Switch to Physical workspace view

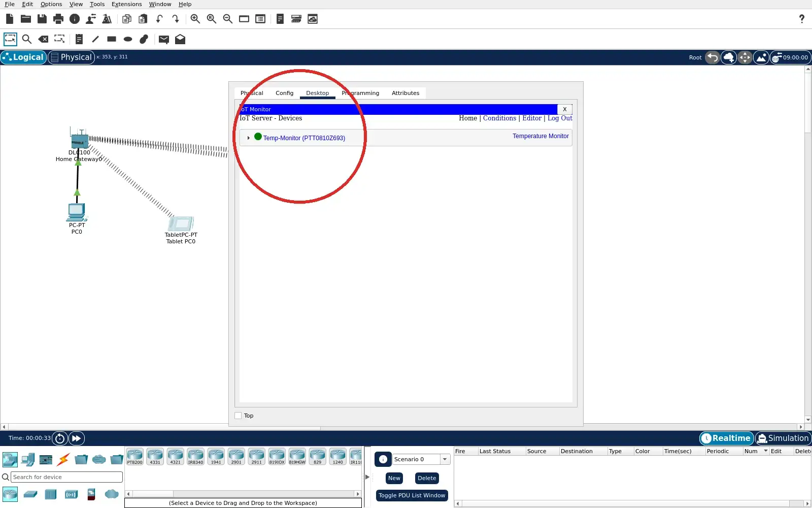pos(72,57)
